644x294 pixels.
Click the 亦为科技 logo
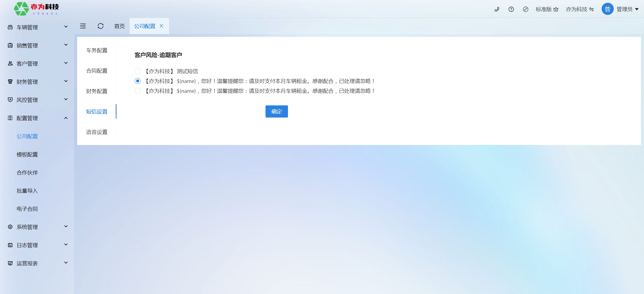pyautogui.click(x=37, y=9)
